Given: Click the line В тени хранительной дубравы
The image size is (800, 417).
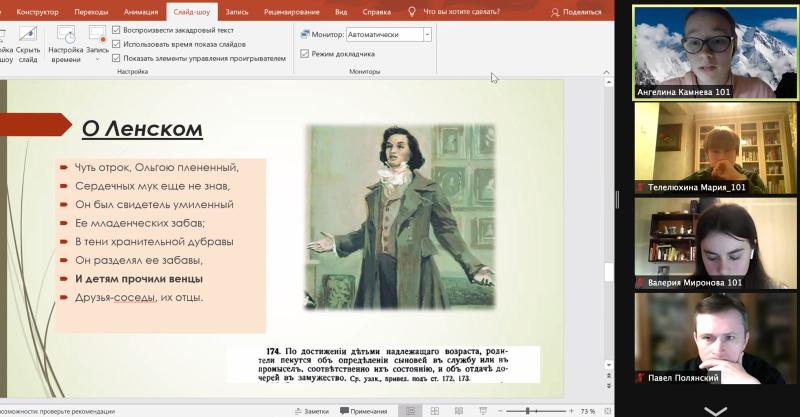Looking at the screenshot, I should (x=154, y=241).
